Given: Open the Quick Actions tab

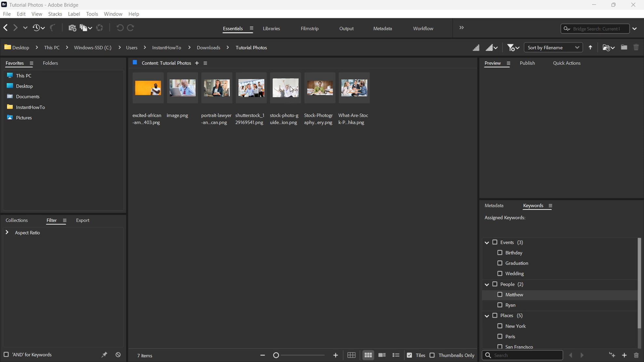Looking at the screenshot, I should click(567, 63).
